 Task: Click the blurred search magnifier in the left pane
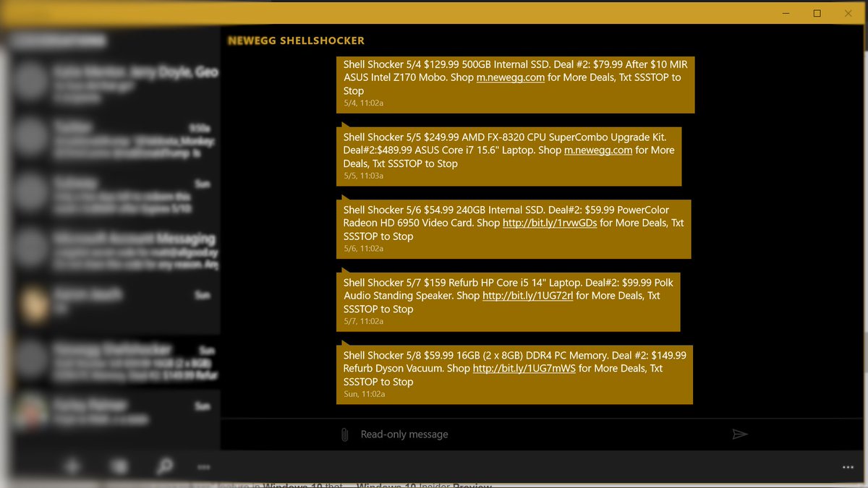pos(165,466)
